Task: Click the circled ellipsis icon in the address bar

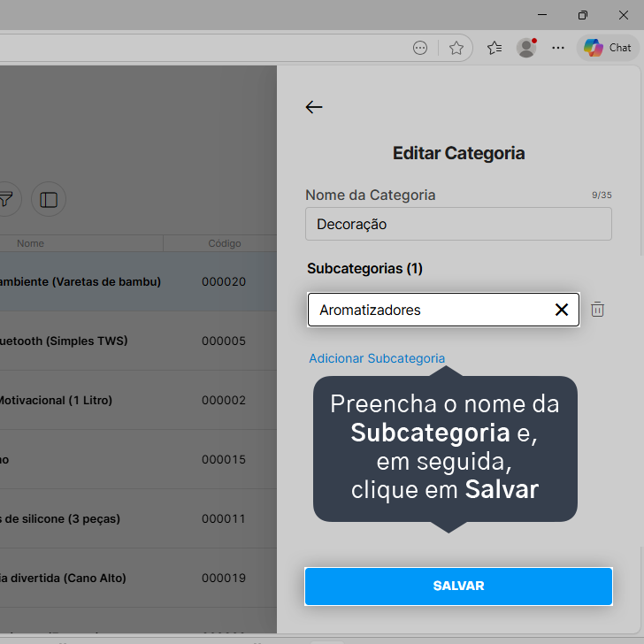Action: [x=419, y=48]
